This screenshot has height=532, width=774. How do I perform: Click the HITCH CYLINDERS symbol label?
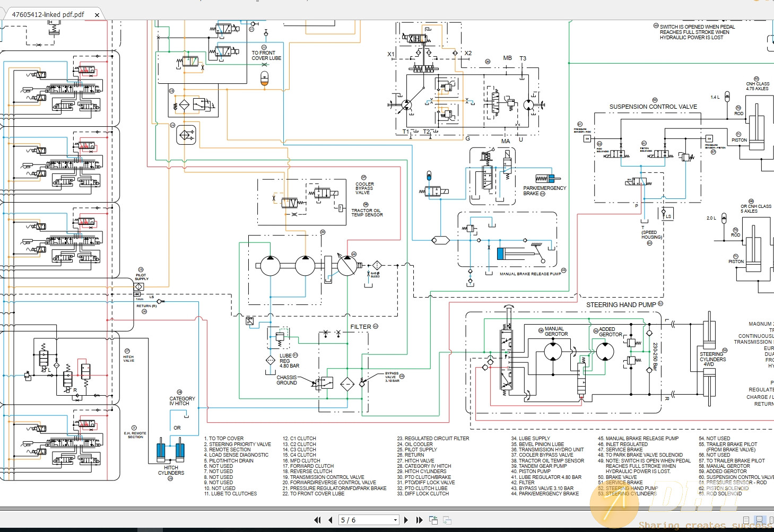point(171,470)
